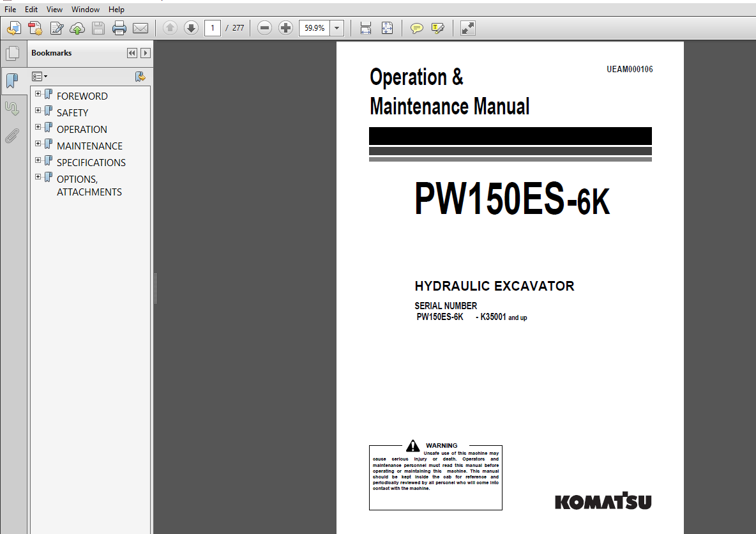Go to next page with down arrow
756x534 pixels.
tap(191, 28)
